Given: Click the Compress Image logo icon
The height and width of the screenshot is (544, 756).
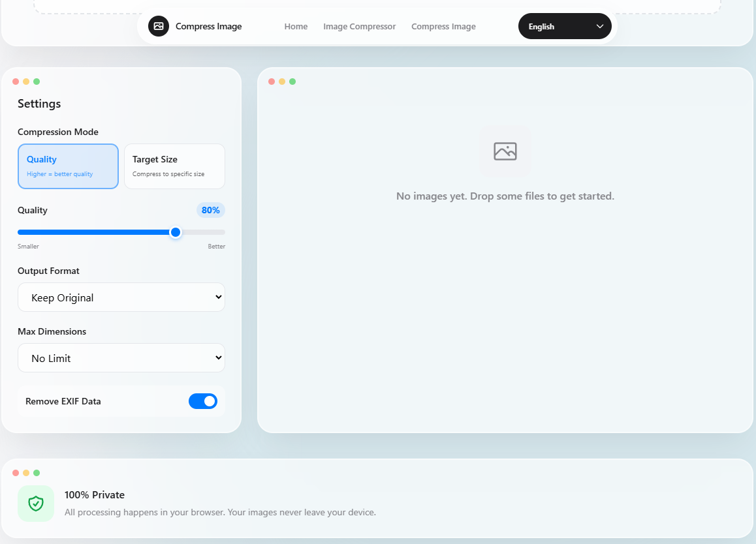Looking at the screenshot, I should [158, 26].
